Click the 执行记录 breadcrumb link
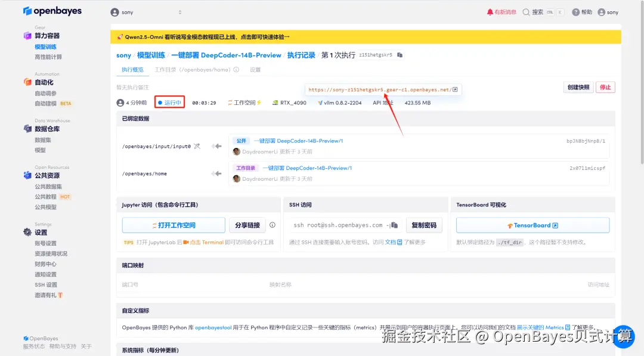Viewport: 644px width, 356px height. point(301,55)
